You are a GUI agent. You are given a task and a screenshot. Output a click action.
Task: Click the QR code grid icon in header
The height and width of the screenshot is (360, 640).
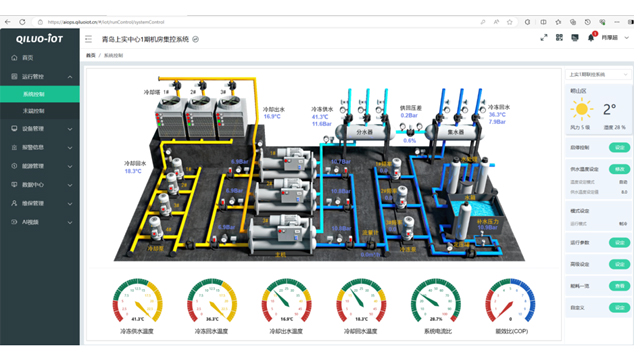[x=559, y=38]
